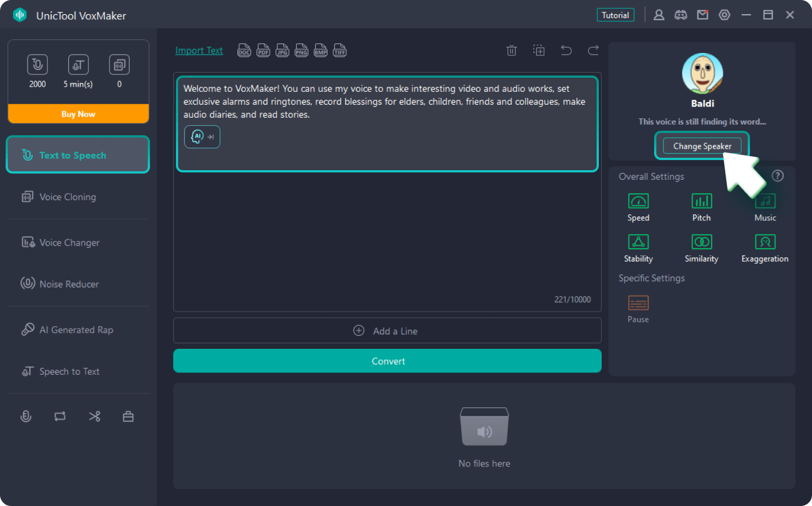The width and height of the screenshot is (812, 506).
Task: Open the Speed setting
Action: pos(638,207)
